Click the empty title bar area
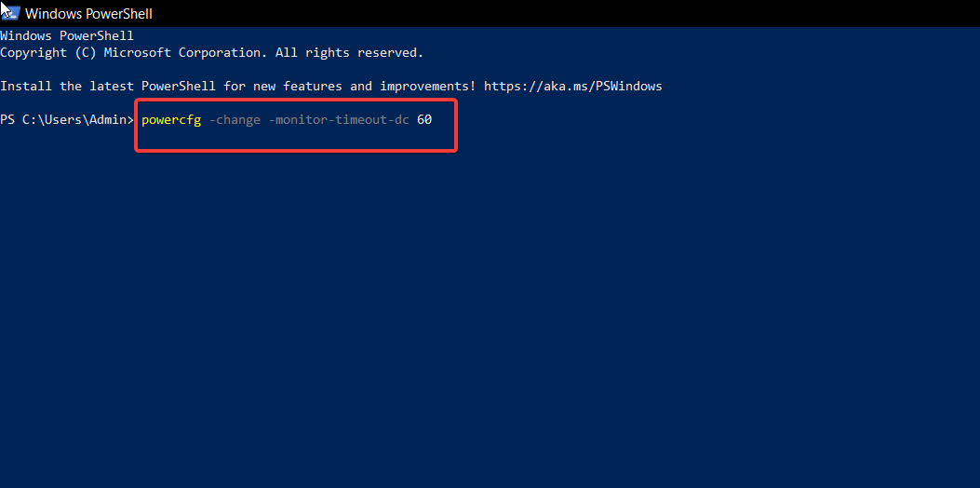Image resolution: width=980 pixels, height=488 pixels. (558, 13)
